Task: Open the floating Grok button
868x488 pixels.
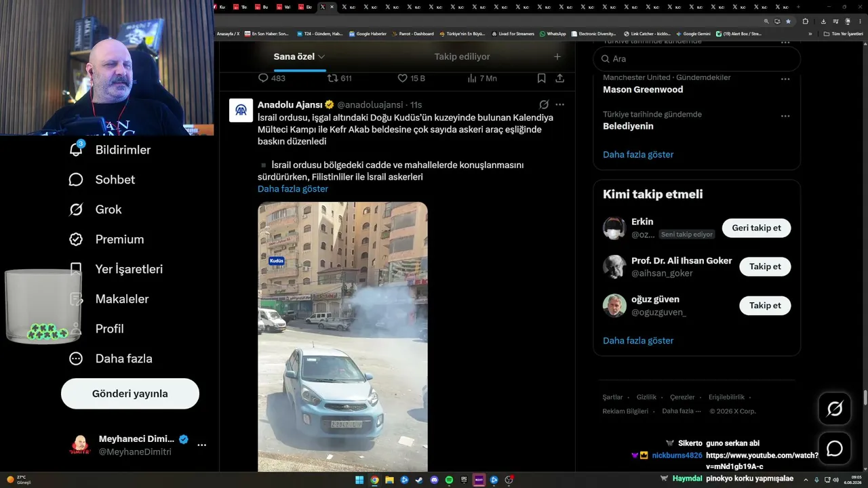Action: point(835,409)
